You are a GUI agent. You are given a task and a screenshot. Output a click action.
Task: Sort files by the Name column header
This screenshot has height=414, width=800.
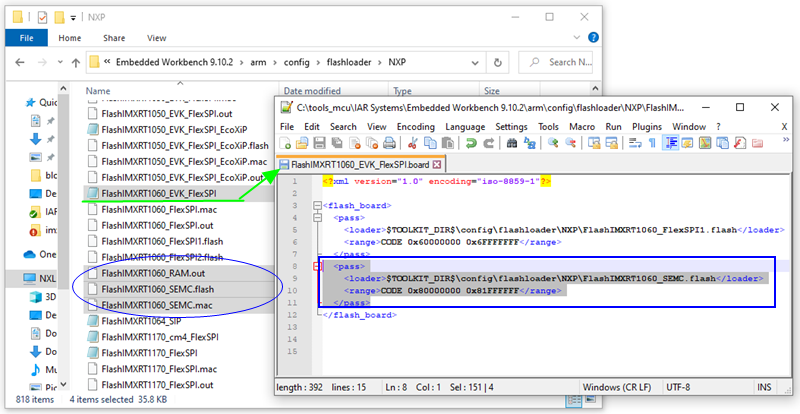(x=98, y=91)
